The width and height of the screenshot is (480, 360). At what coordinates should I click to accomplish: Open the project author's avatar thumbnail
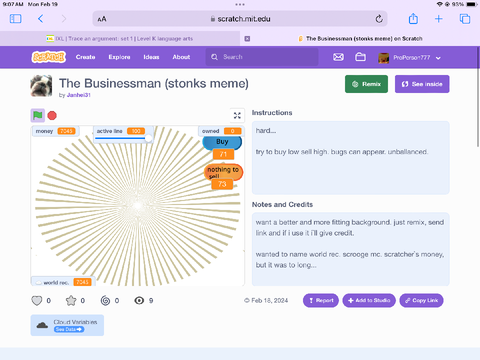[41, 86]
